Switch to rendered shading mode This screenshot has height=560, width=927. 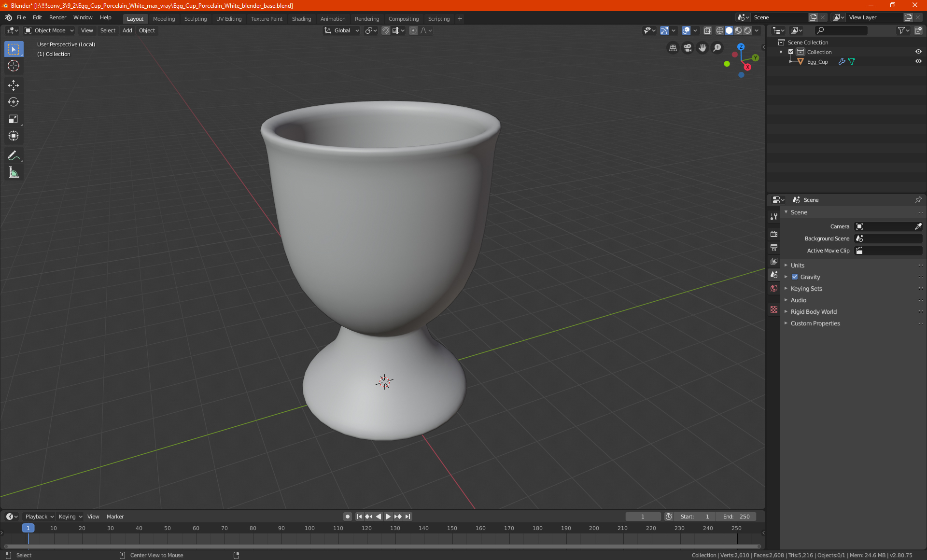747,30
